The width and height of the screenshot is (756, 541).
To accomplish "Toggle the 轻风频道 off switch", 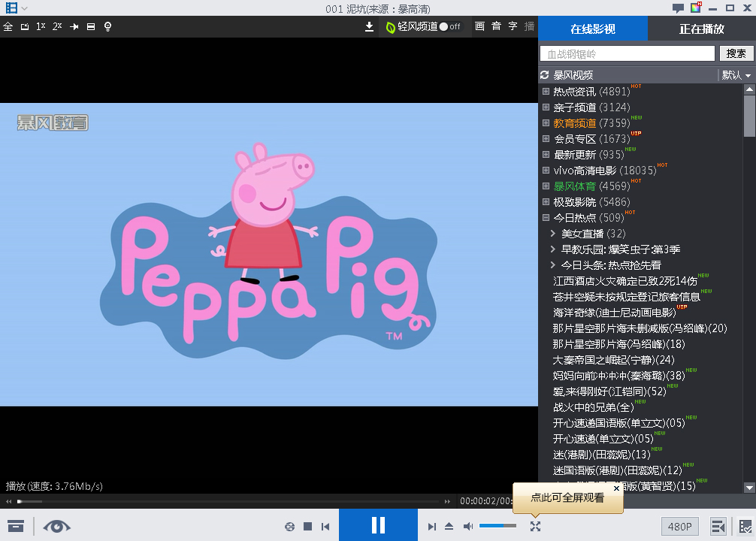I will 449,27.
